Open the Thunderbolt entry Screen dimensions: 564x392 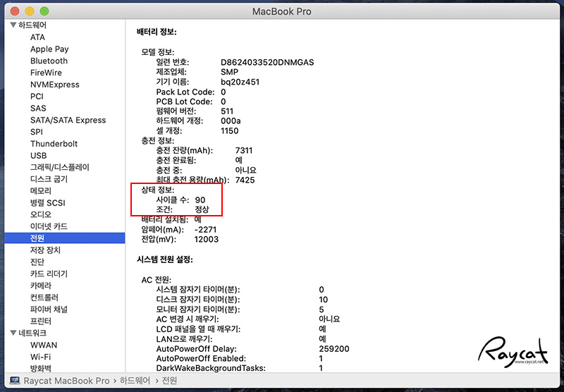pos(54,144)
